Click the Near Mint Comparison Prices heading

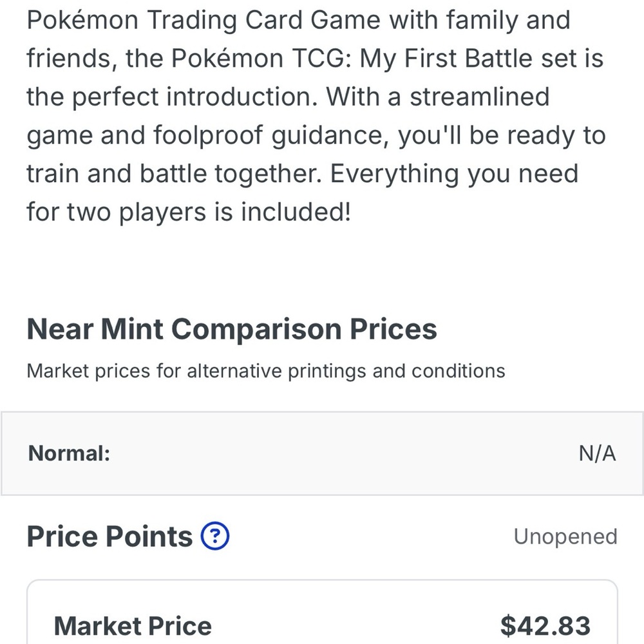232,329
